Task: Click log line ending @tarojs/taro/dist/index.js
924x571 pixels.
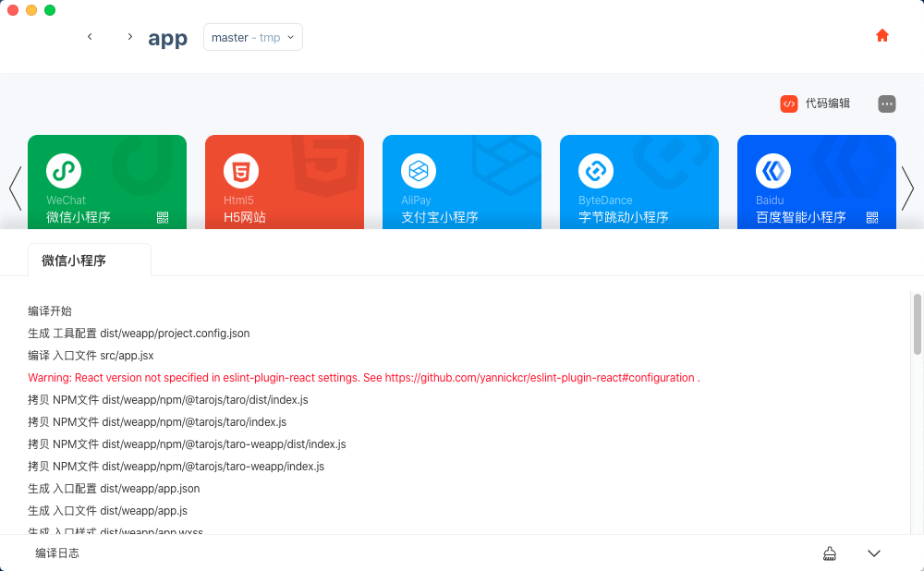Action: 168,400
